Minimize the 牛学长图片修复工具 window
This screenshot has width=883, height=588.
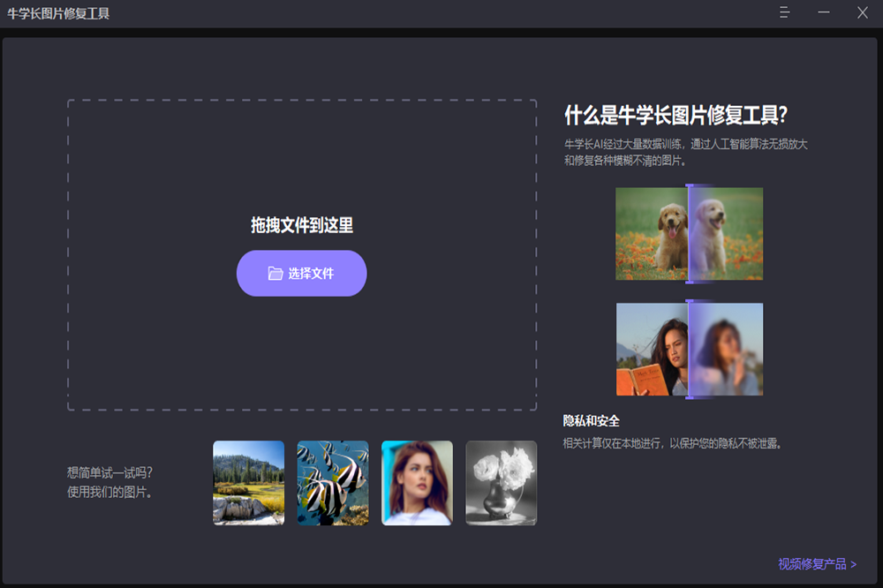823,12
